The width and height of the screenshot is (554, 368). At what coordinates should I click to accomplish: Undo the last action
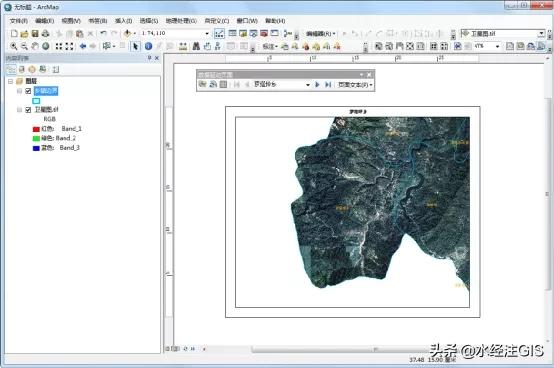[103, 34]
